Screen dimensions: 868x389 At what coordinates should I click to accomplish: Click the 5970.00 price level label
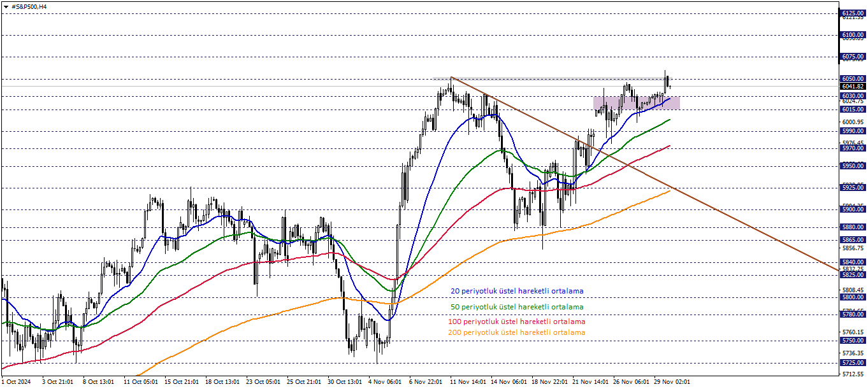pos(852,148)
